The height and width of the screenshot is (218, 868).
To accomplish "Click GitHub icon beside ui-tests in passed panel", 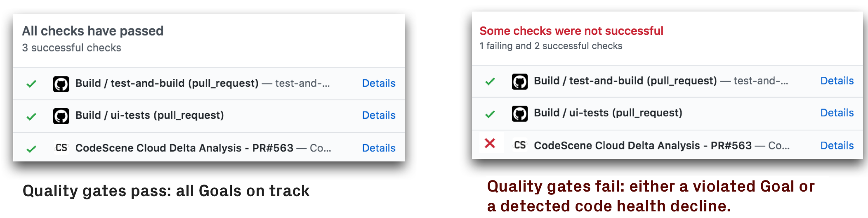I will tap(61, 116).
